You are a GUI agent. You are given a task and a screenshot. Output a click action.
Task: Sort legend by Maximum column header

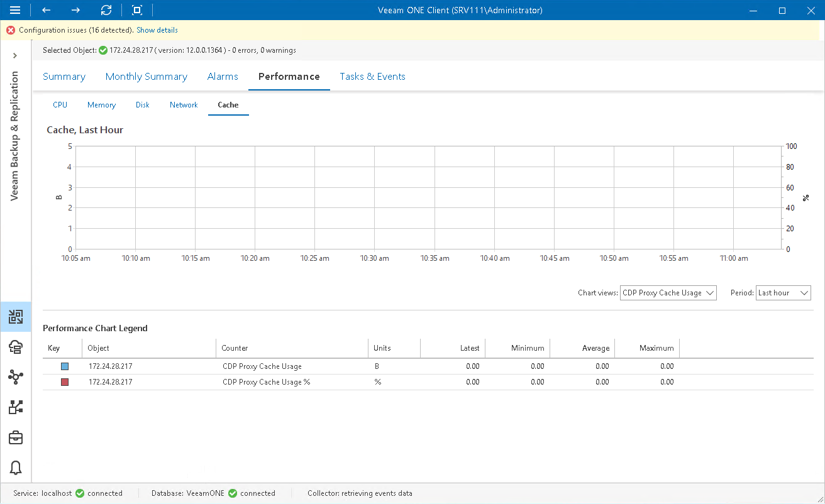[647, 348]
